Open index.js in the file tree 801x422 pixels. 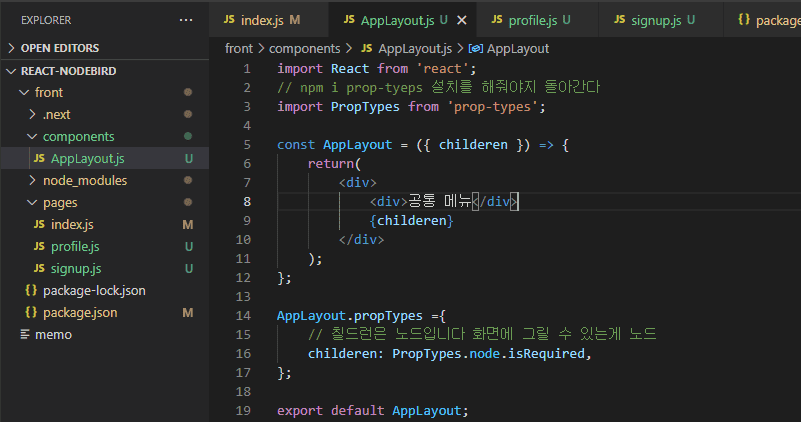click(104, 224)
